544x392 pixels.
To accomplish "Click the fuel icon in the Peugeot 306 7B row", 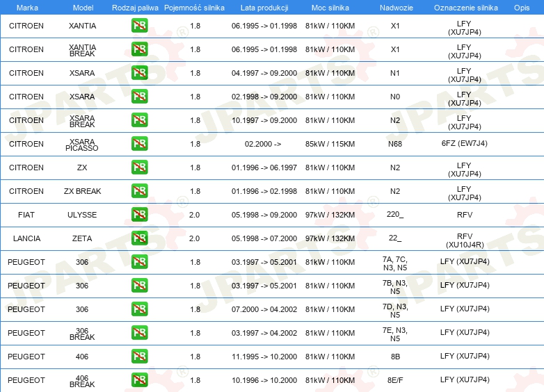I will click(139, 285).
